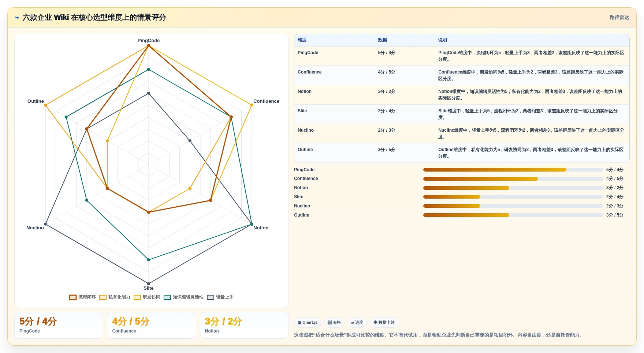
Task: Click the Nuclino progress bar
Action: [513, 206]
